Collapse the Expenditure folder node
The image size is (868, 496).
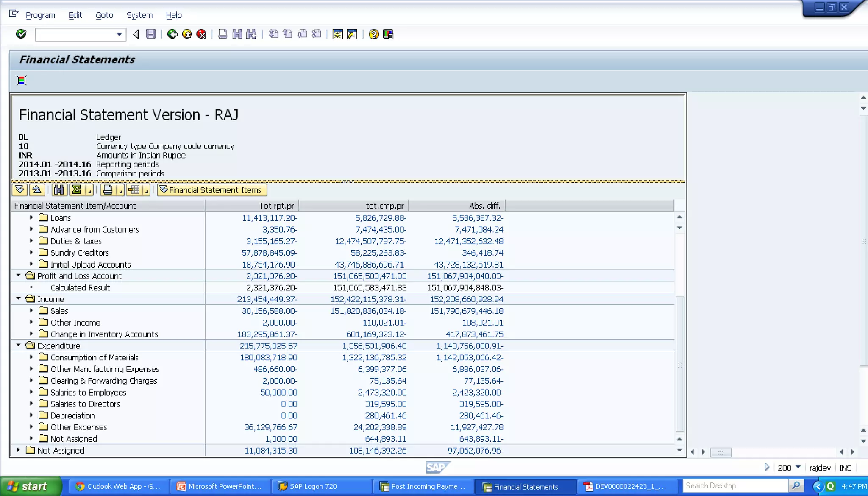[18, 346]
